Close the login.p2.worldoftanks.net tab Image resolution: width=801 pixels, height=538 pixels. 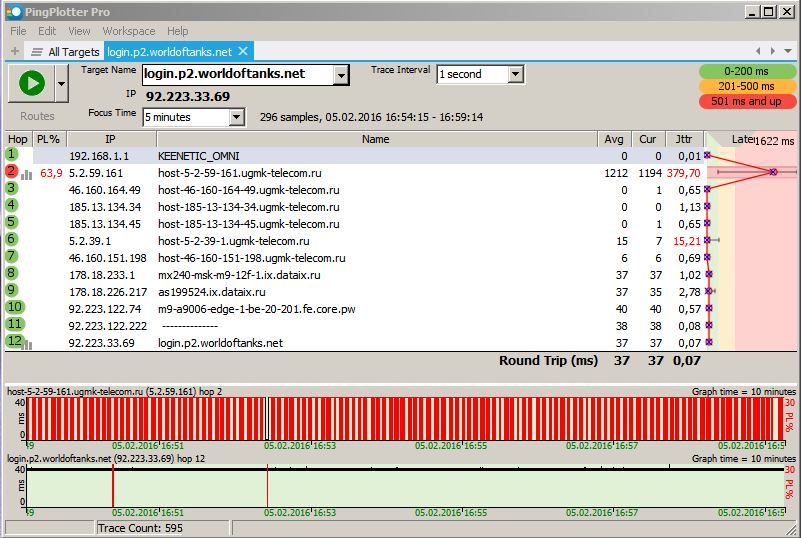pos(243,51)
